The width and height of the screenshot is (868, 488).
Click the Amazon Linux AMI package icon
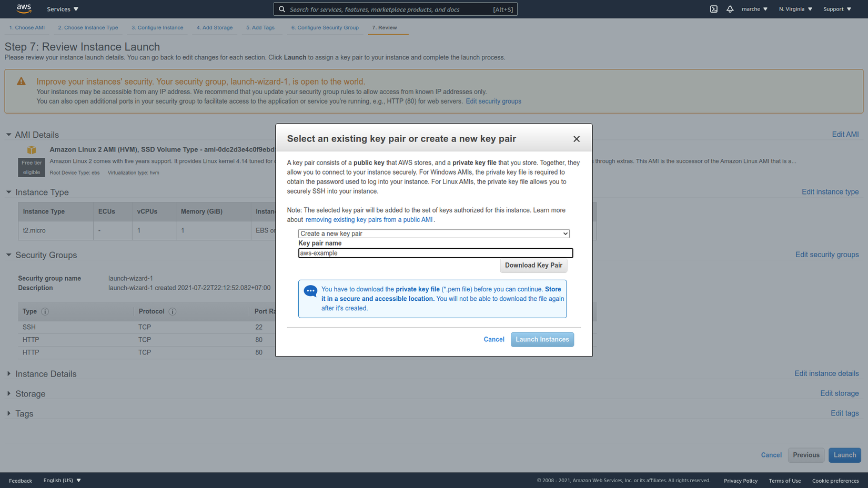click(x=32, y=150)
